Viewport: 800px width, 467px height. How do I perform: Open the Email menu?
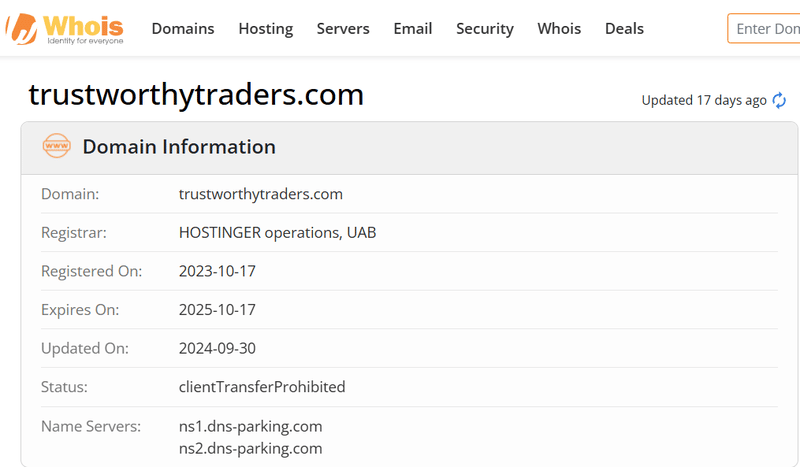point(413,29)
